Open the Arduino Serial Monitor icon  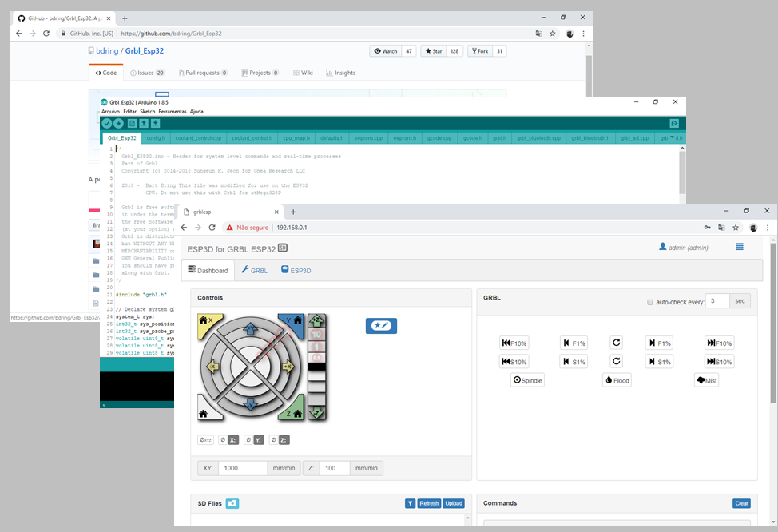(674, 123)
